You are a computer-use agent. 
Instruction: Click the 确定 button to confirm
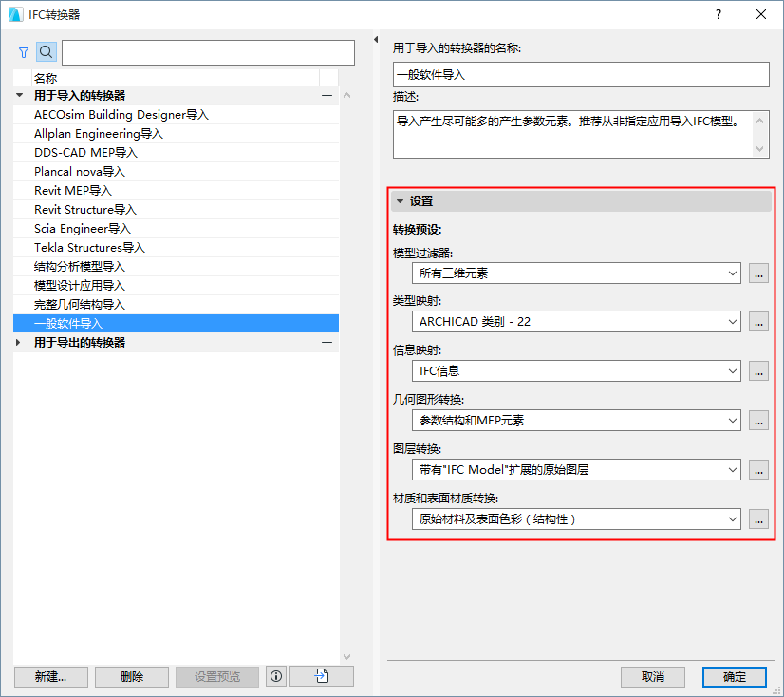point(734,676)
